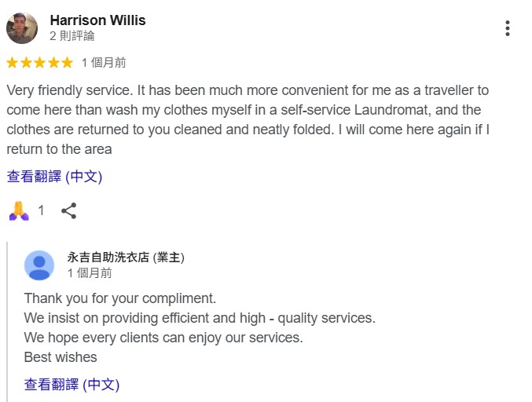Open the three-dot more options menu
Image resolution: width=532 pixels, height=402 pixels.
(508, 28)
